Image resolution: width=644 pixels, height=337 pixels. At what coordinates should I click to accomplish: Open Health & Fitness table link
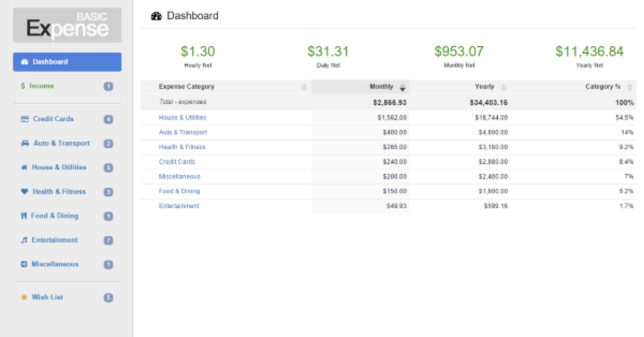182,147
